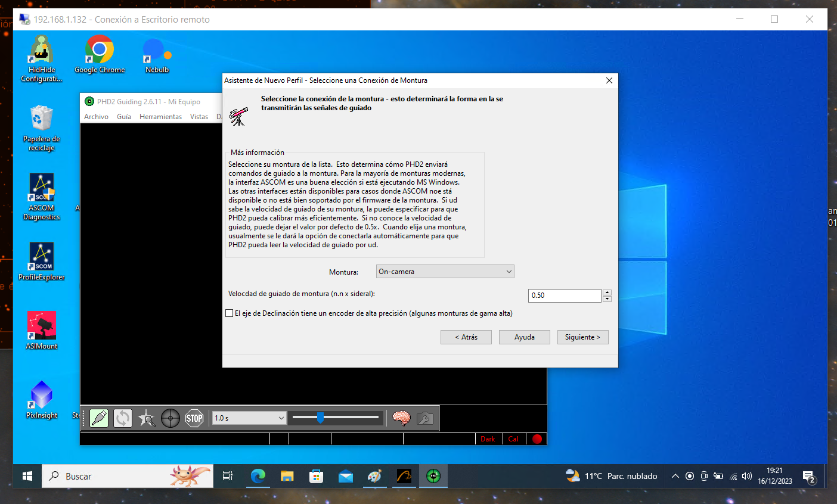This screenshot has width=837, height=504.
Task: Open the Vistas menu in PHD2
Action: click(199, 117)
